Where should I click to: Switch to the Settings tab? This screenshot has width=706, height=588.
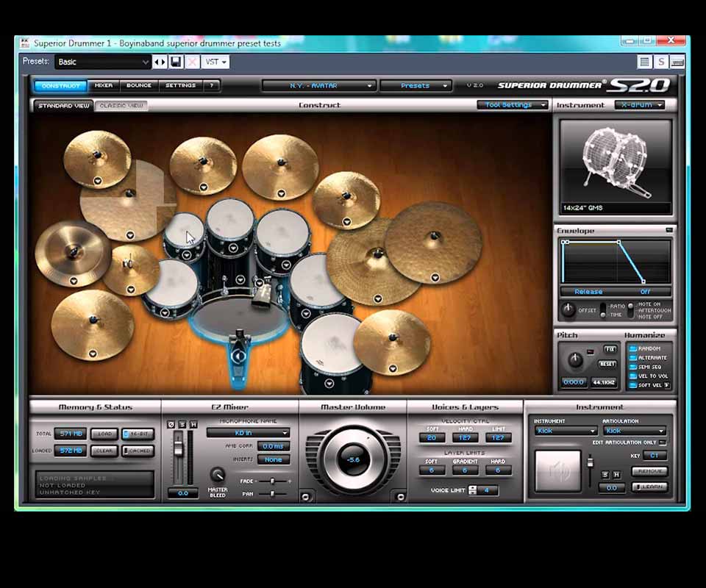[181, 85]
